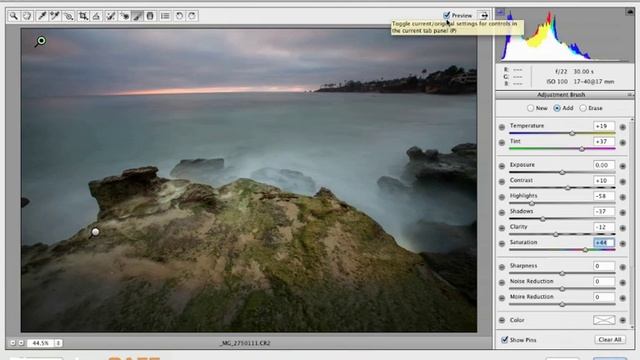Screen dimensions: 640x360
Task: Decrease Shadows with its minus icon
Action: (502, 213)
